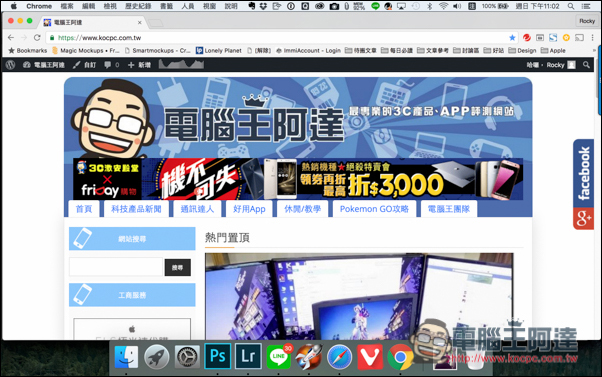Click the Bluetooth menu bar icon
The height and width of the screenshot is (377, 602).
(x=430, y=6)
